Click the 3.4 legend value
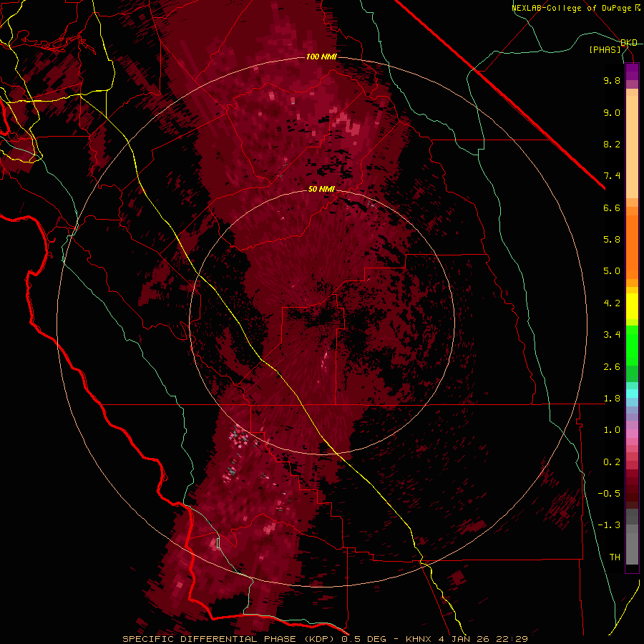Image resolution: width=644 pixels, height=644 pixels. (612, 335)
